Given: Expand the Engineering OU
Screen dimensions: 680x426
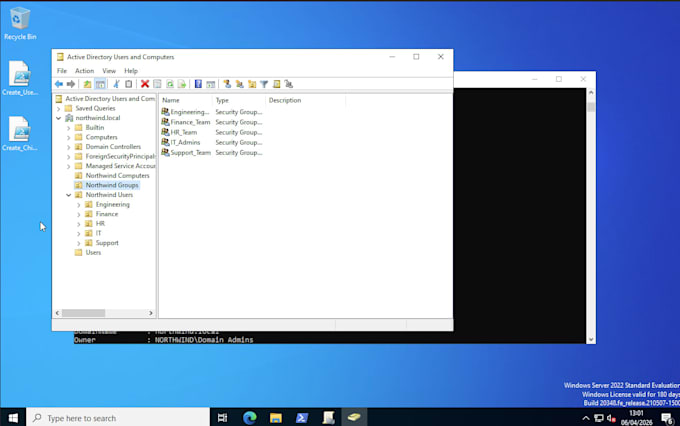Looking at the screenshot, I should click(x=78, y=205).
